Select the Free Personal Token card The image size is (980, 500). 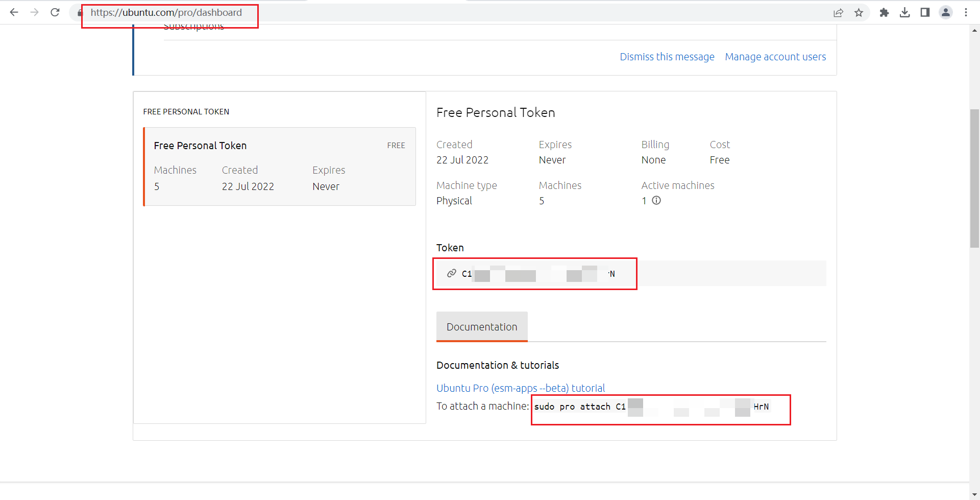[x=280, y=166]
